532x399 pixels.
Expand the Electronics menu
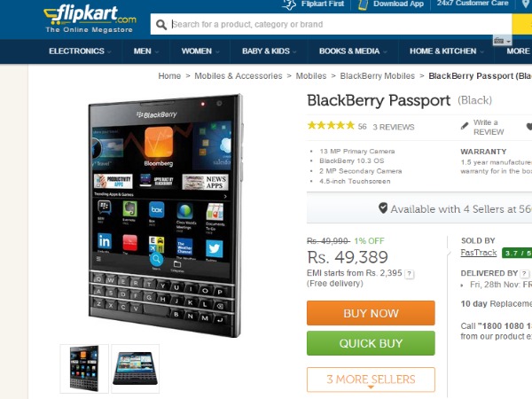[x=80, y=51]
